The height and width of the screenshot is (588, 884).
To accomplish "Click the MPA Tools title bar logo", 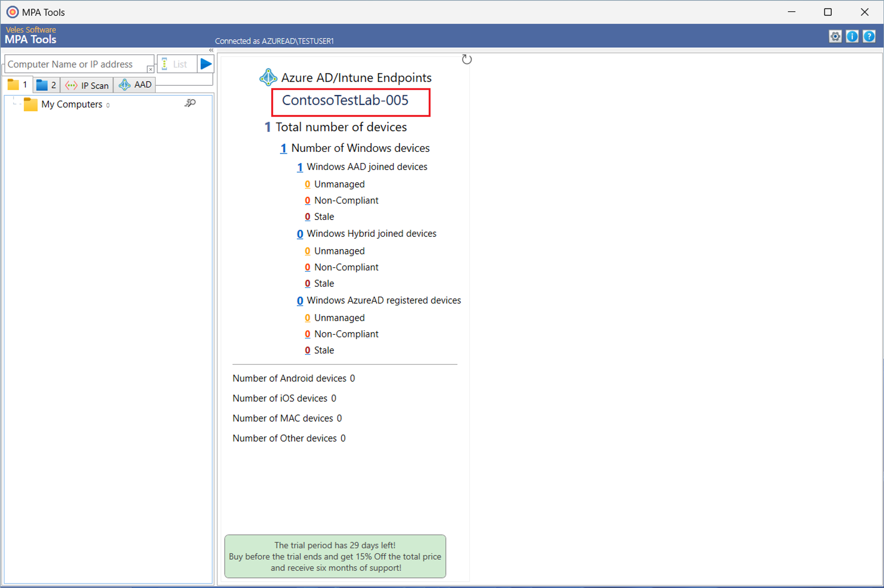I will pos(12,12).
